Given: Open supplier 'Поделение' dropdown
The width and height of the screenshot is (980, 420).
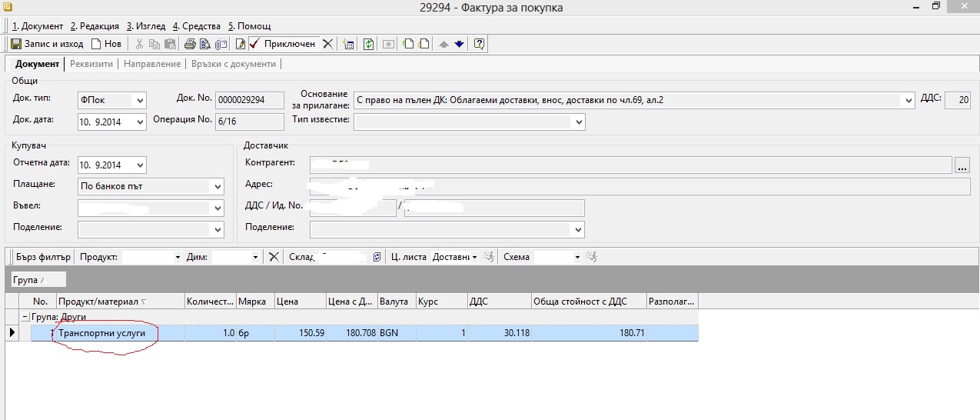Looking at the screenshot, I should pos(578,230).
